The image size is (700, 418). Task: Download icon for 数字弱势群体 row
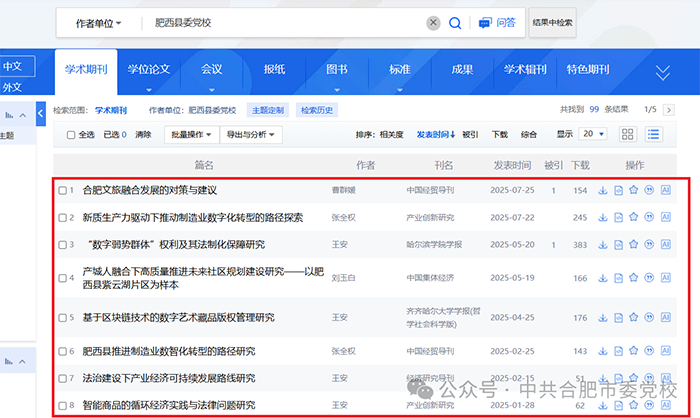point(603,245)
